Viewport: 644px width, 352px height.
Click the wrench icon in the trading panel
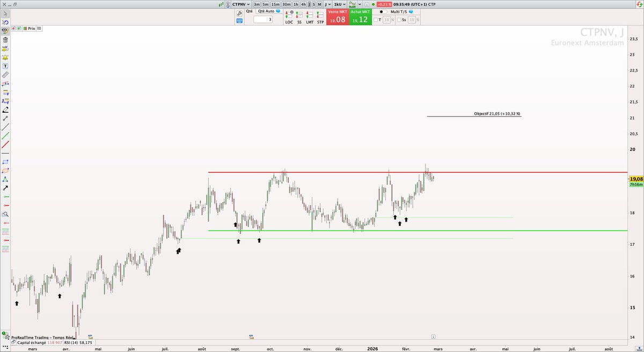[x=238, y=12]
